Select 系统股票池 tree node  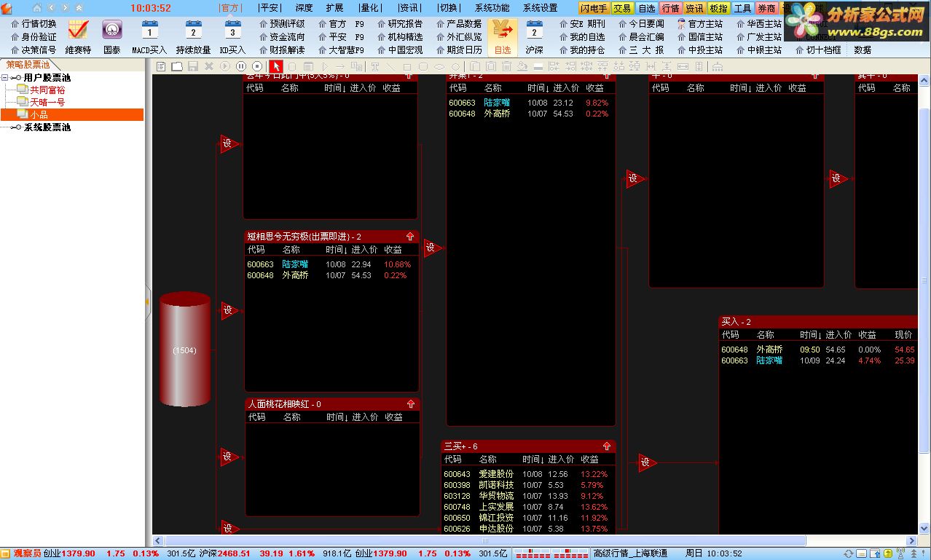[47, 127]
